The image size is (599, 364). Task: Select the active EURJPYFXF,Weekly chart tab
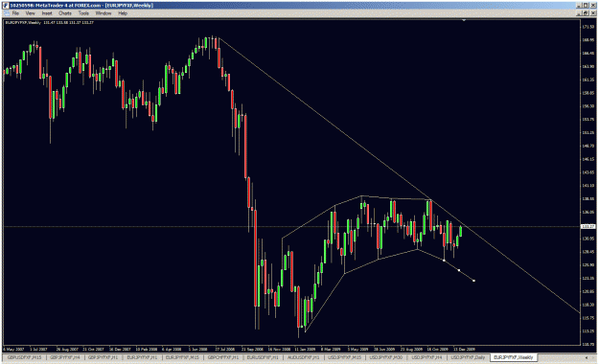pyautogui.click(x=514, y=357)
